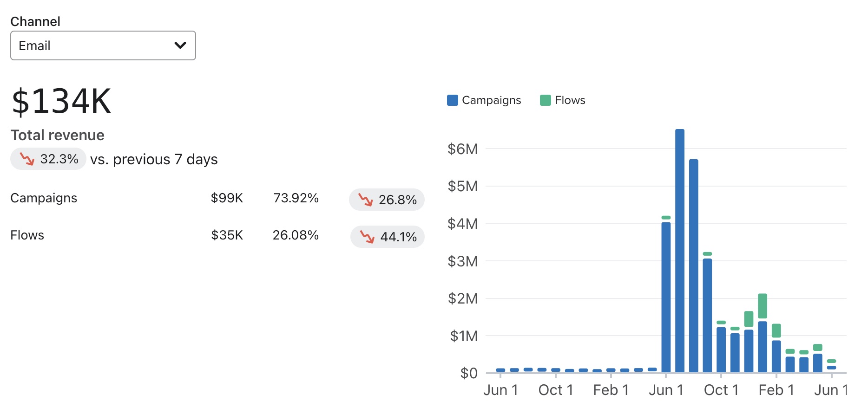Image resolution: width=868 pixels, height=414 pixels.
Task: Click the 44.1% Flows change badge
Action: click(388, 237)
